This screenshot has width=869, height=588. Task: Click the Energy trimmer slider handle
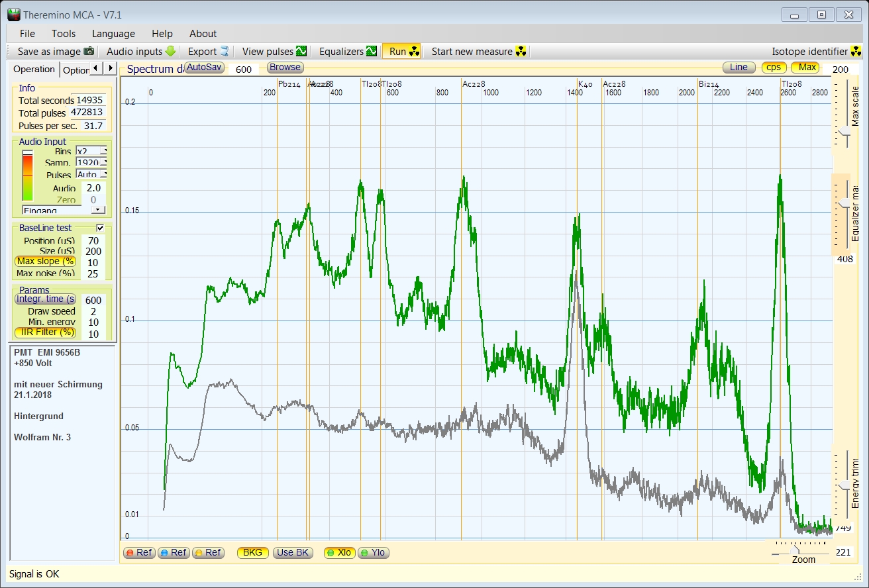tap(844, 485)
